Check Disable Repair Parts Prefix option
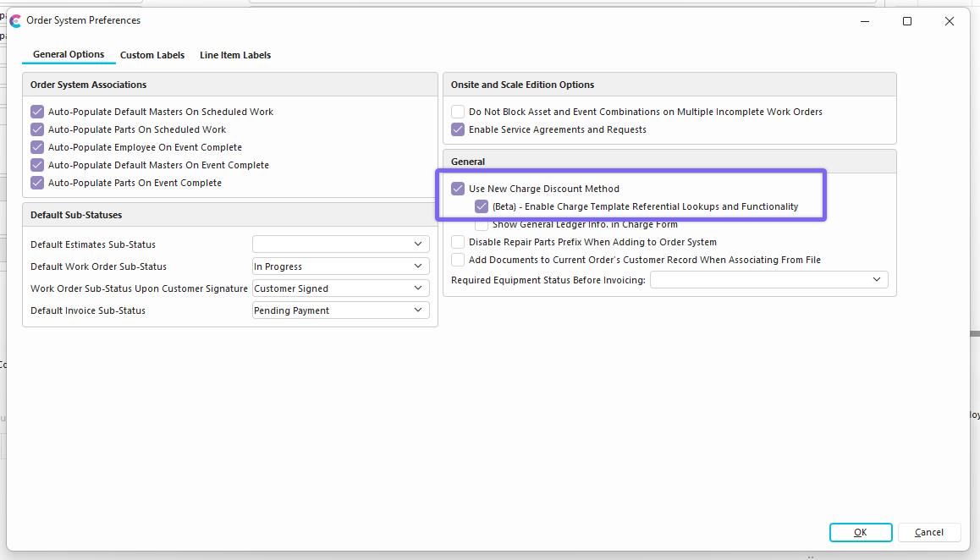The width and height of the screenshot is (980, 560). click(x=458, y=242)
